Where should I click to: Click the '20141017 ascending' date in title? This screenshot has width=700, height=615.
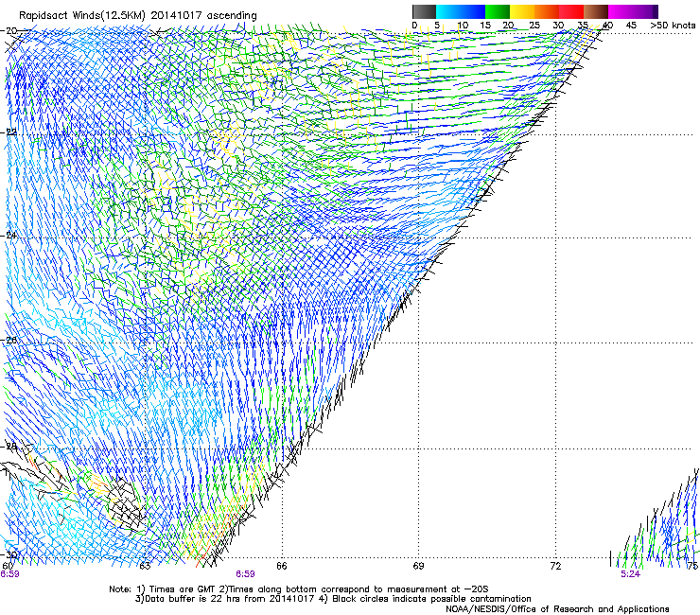(x=203, y=16)
